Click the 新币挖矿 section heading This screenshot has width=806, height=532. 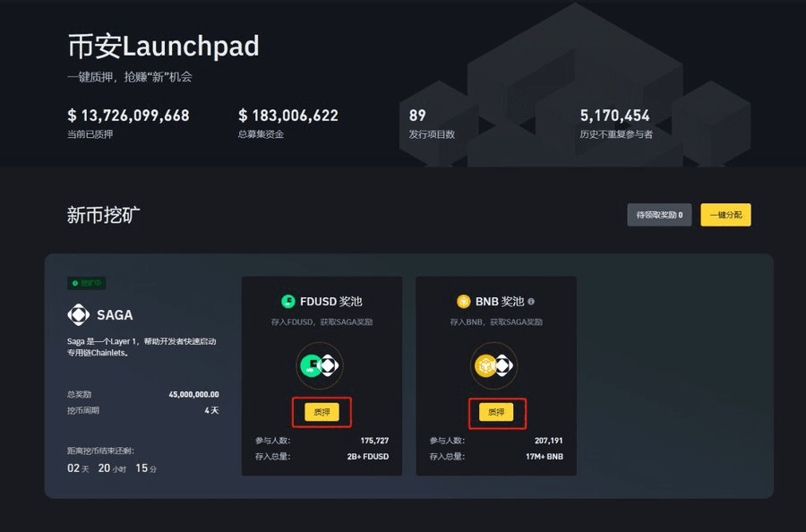(103, 215)
